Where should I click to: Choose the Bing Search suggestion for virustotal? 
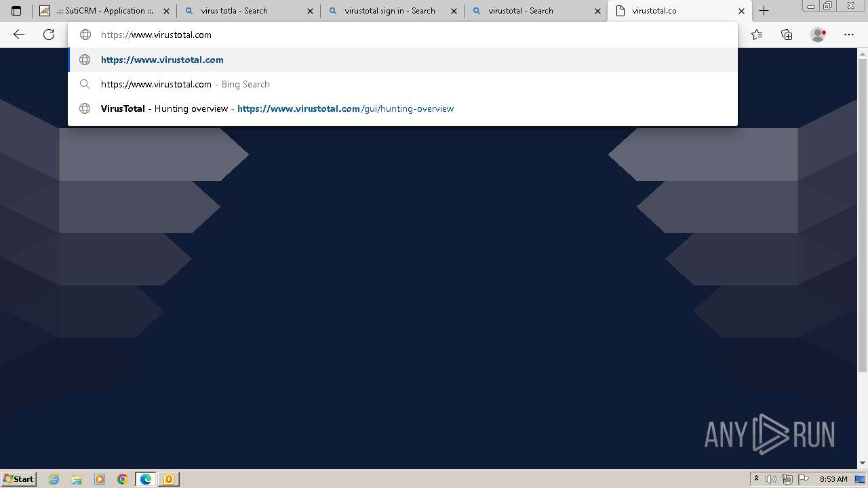[x=403, y=84]
